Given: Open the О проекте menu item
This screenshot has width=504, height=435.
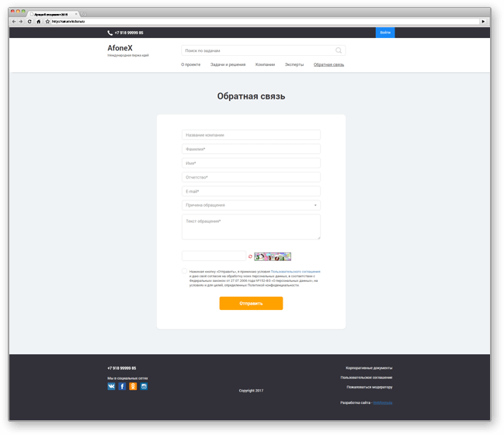Looking at the screenshot, I should click(190, 64).
